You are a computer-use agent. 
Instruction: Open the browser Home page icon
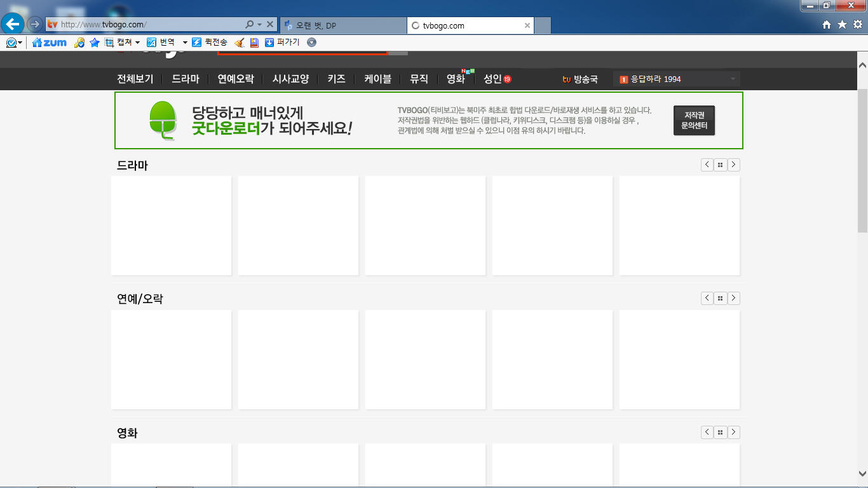pos(827,24)
